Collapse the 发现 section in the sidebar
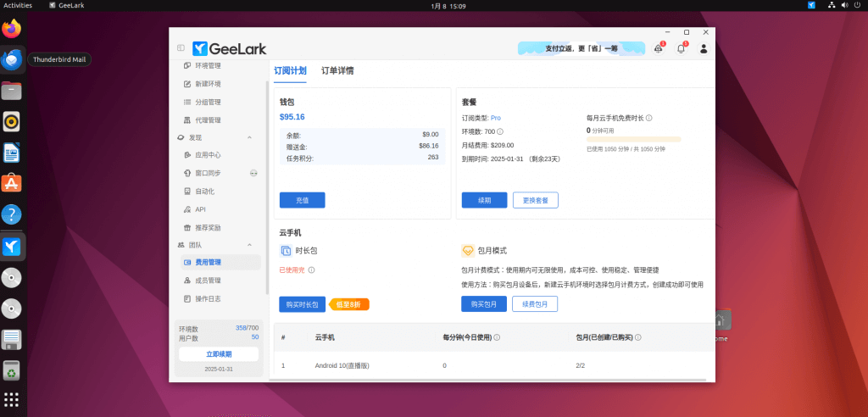The width and height of the screenshot is (868, 417). click(x=249, y=137)
